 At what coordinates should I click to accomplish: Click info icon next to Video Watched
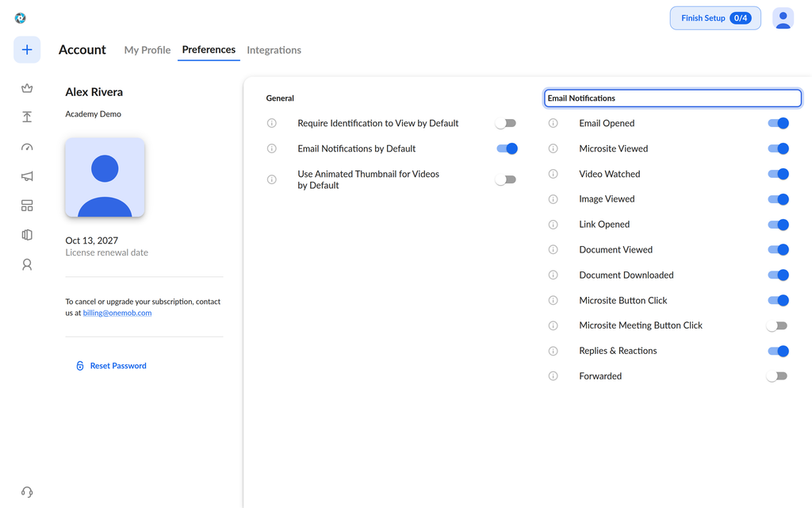553,174
